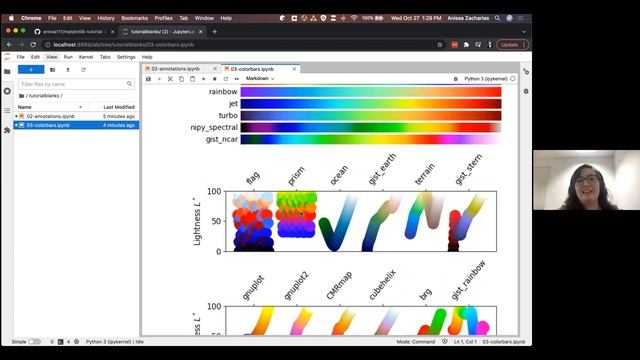Open the macOS Bookmarks menu
Image resolution: width=640 pixels, height=360 pixels.
(134, 18)
